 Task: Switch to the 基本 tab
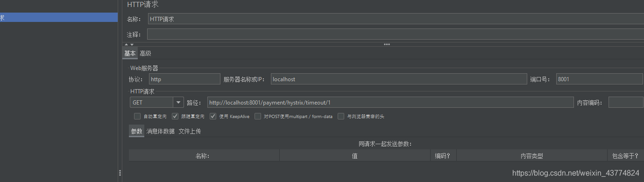130,53
